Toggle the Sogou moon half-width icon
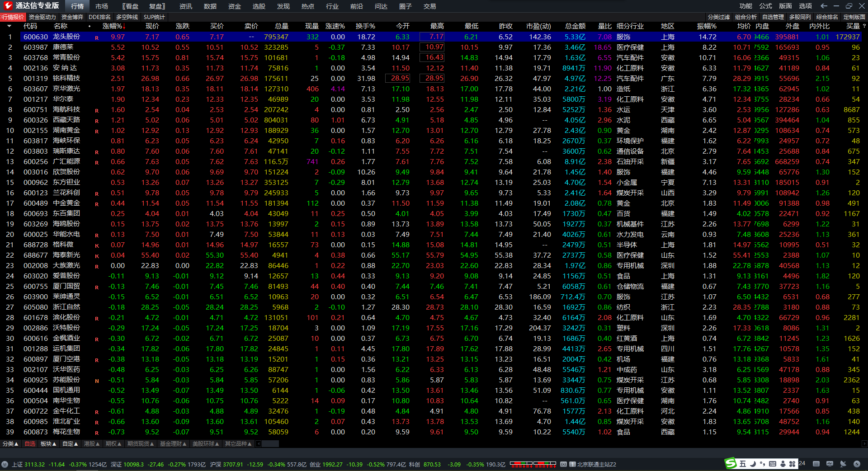This screenshot has width=868, height=471. (753, 464)
